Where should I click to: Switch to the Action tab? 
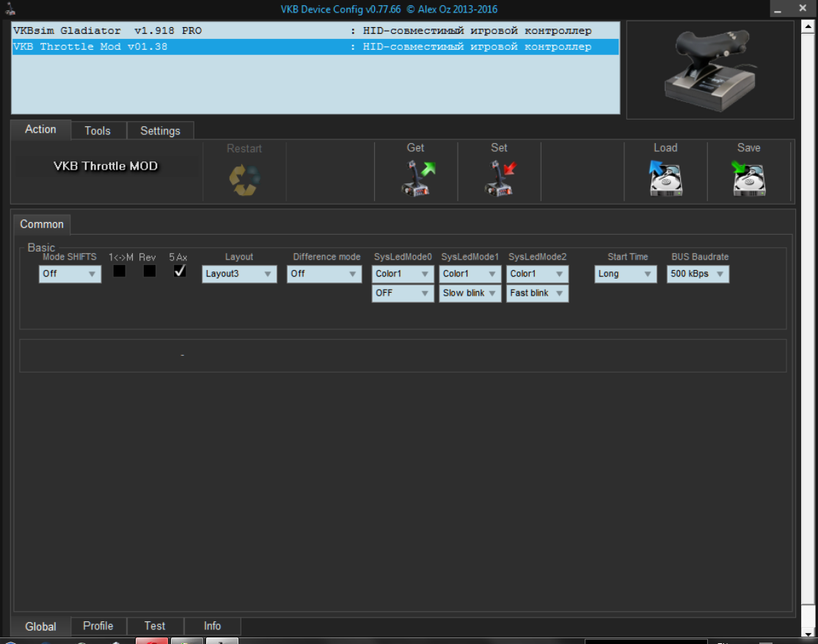[40, 129]
